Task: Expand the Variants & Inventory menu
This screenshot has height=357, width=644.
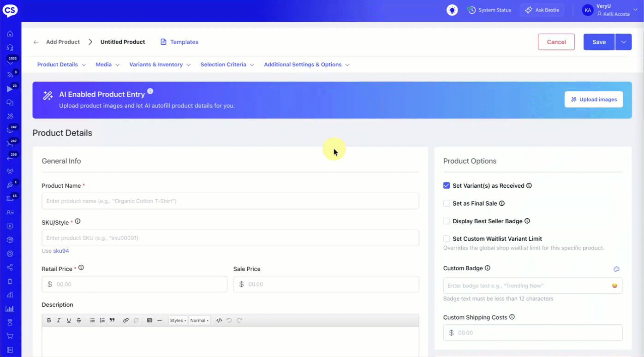Action: point(160,65)
